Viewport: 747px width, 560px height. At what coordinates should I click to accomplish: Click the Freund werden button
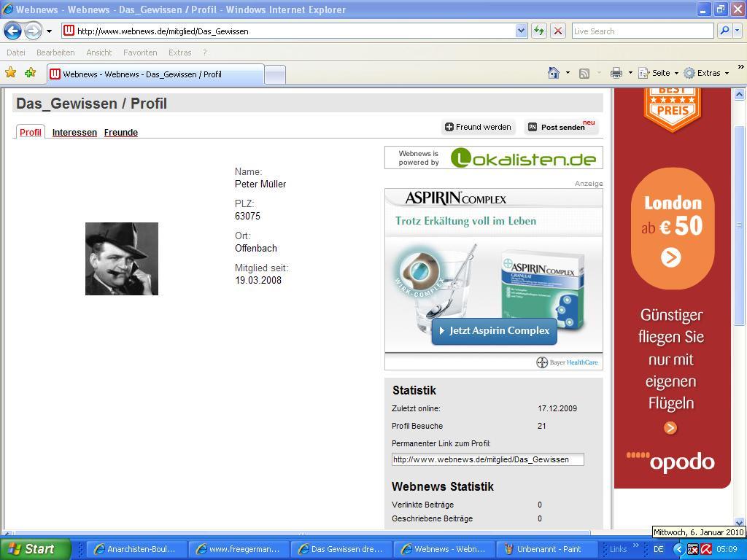(478, 127)
